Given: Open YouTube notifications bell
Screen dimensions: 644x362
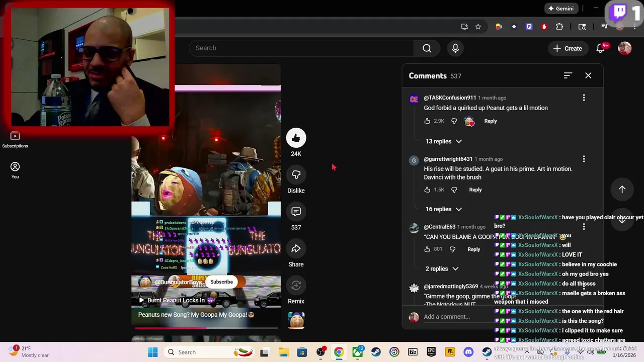Looking at the screenshot, I should tap(601, 48).
